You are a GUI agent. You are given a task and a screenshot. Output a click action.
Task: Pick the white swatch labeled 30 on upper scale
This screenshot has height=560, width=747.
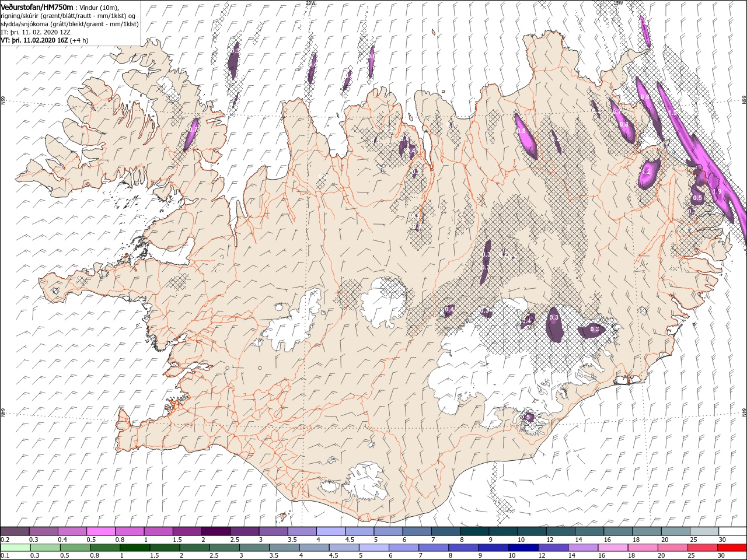point(732,531)
